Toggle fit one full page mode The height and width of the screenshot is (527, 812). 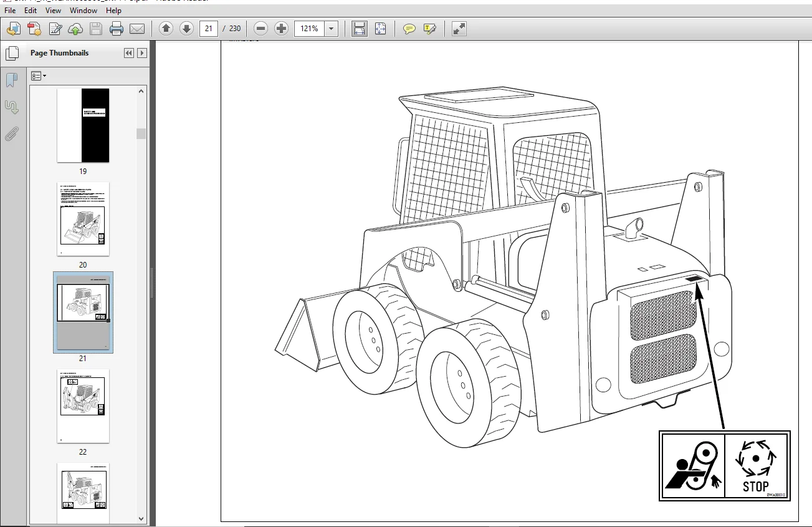380,29
